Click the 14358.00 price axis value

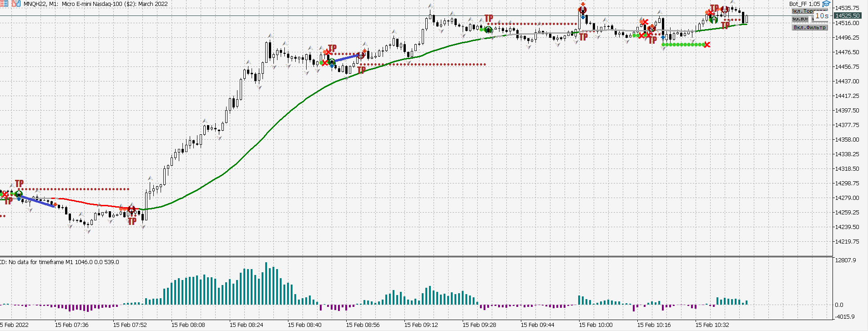pos(847,139)
